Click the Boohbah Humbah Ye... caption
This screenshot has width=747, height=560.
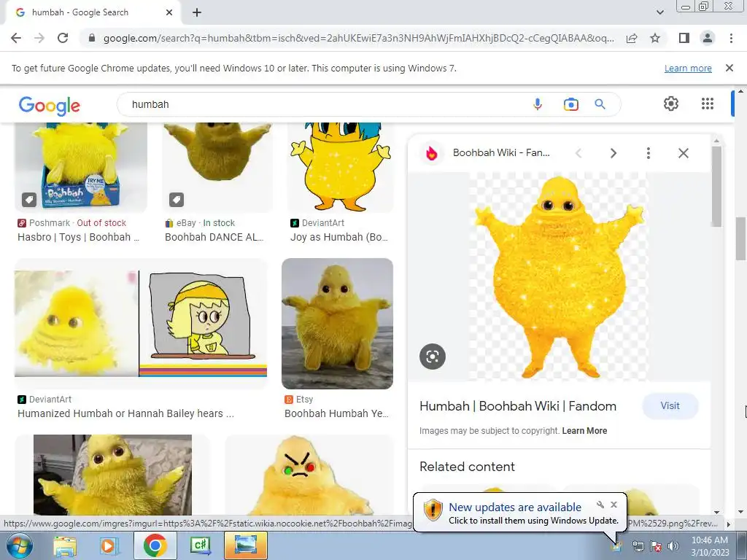click(x=336, y=413)
